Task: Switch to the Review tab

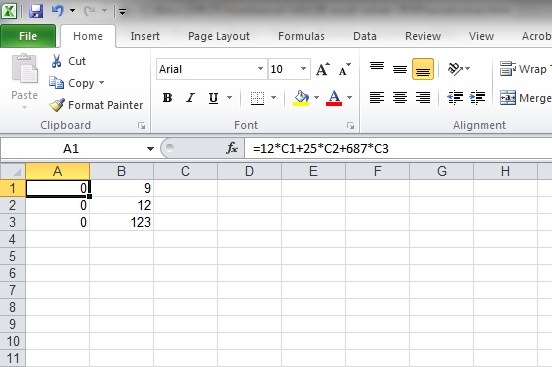Action: 423,36
